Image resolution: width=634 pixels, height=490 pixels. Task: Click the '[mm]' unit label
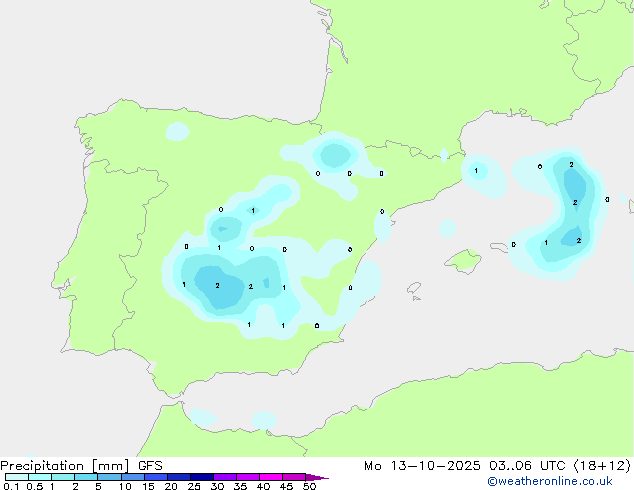(111, 466)
